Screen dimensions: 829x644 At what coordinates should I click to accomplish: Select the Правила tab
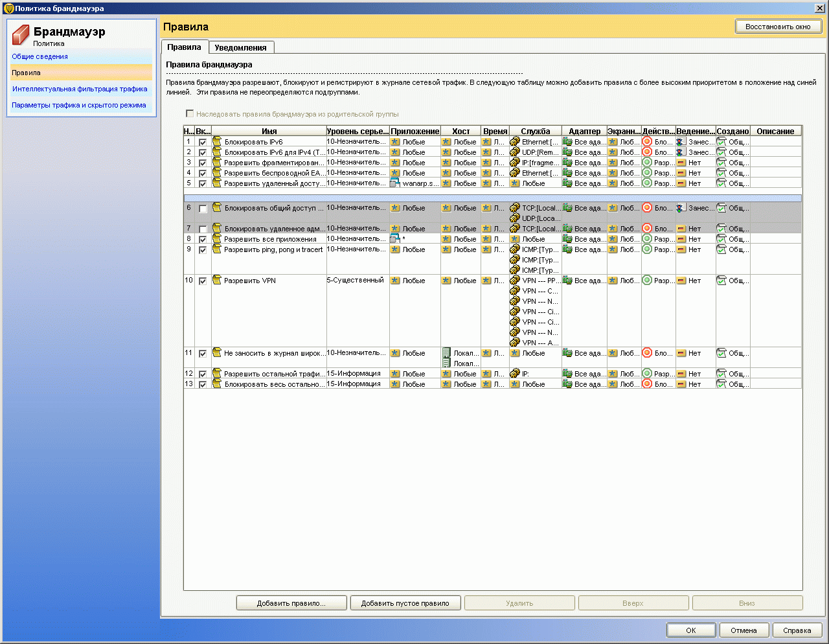click(185, 47)
